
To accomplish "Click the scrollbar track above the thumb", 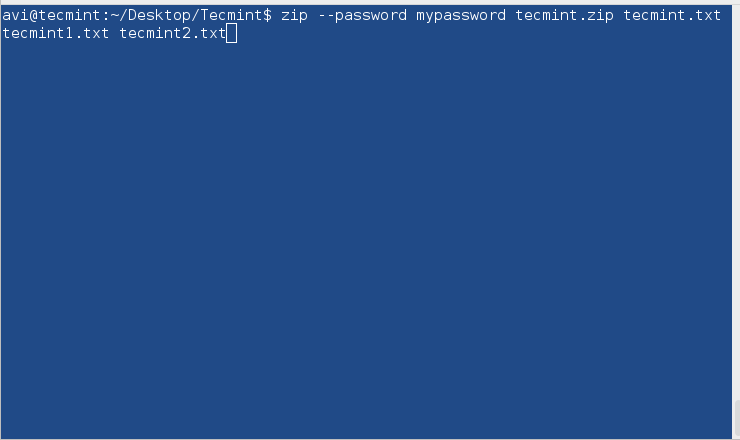I will point(735,200).
